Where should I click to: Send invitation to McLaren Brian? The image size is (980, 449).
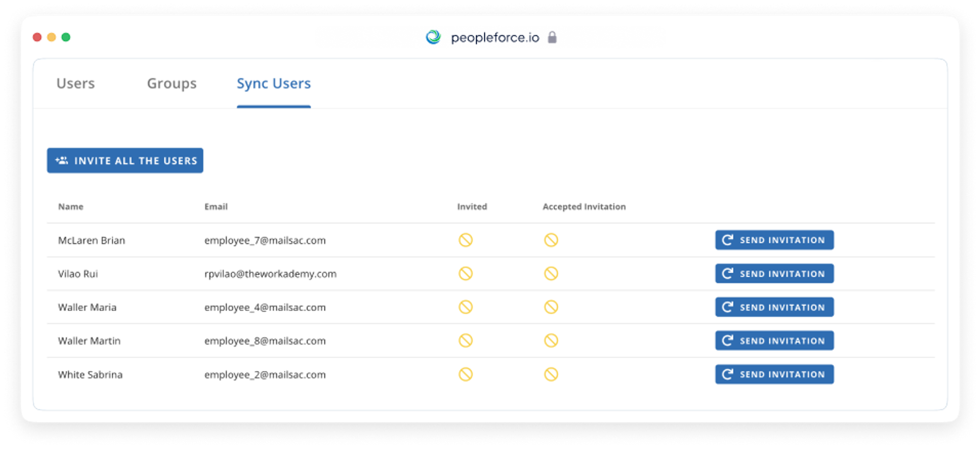pyautogui.click(x=774, y=240)
